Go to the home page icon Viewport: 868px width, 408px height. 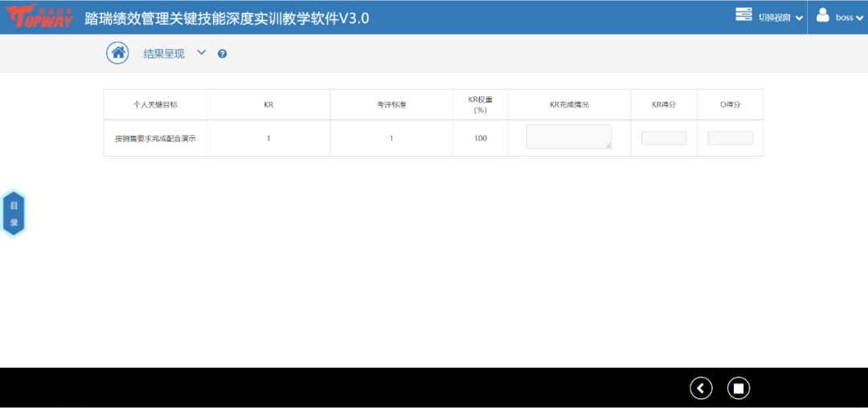pos(118,53)
